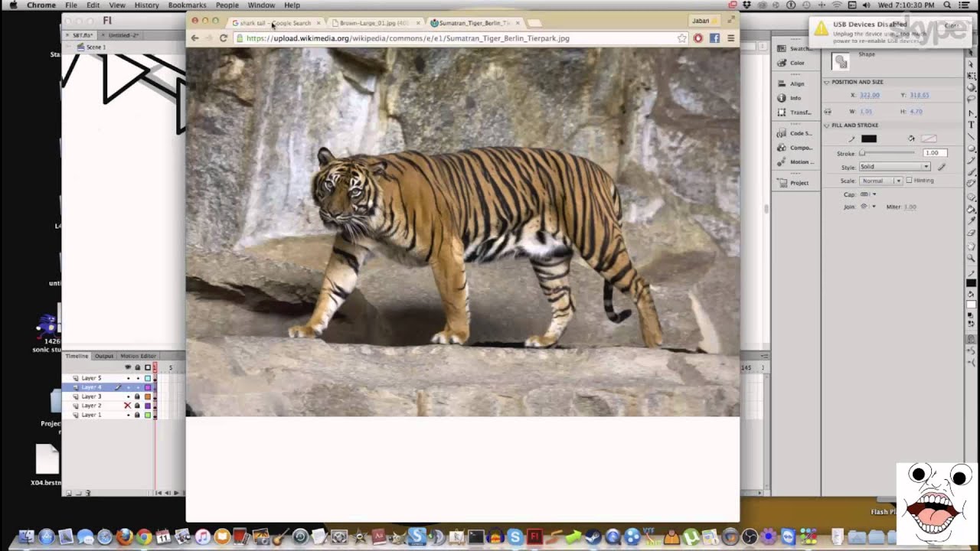Click the stroke value field showing 1.00
The image size is (980, 551).
click(x=934, y=153)
